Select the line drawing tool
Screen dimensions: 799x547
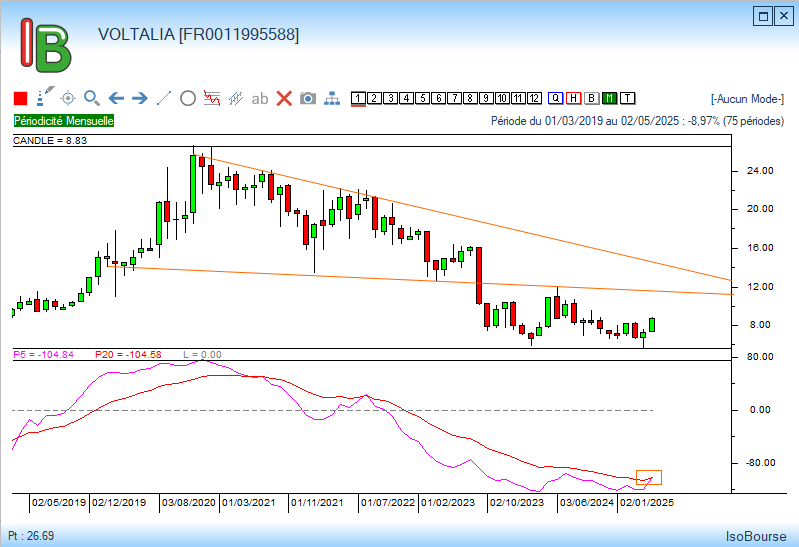164,98
